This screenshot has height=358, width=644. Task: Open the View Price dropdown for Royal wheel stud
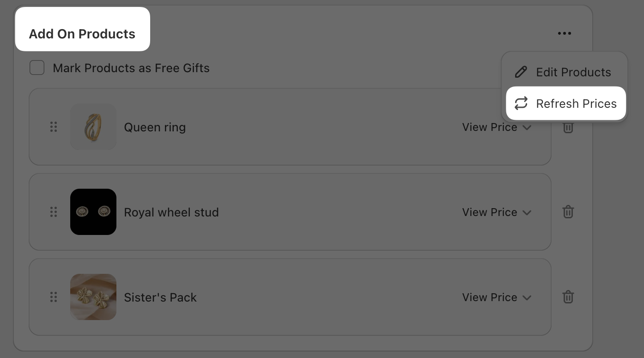pyautogui.click(x=497, y=212)
